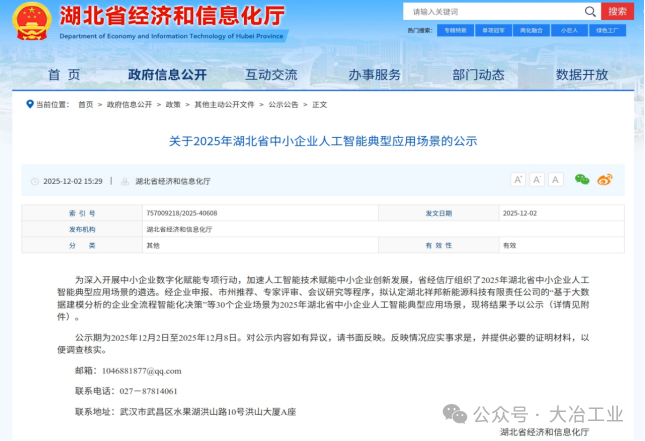Click the red 搜索 button
This screenshot has width=645, height=441.
617,12
